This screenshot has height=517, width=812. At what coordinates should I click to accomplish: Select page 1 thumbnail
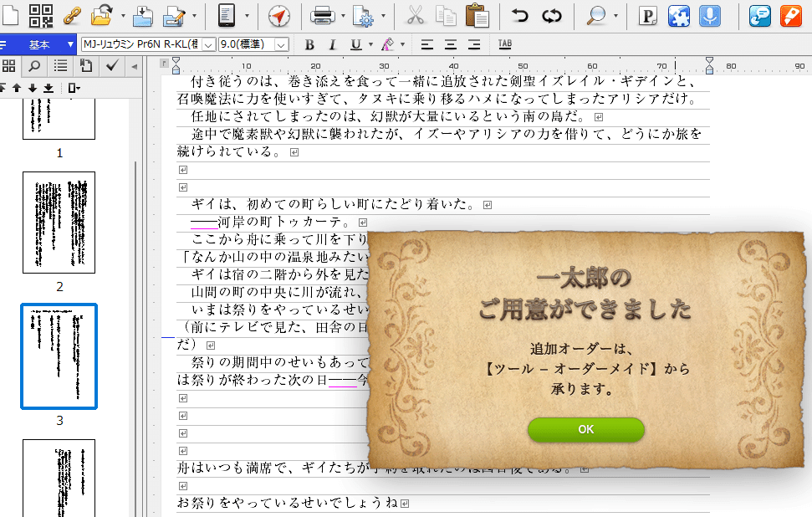click(59, 120)
